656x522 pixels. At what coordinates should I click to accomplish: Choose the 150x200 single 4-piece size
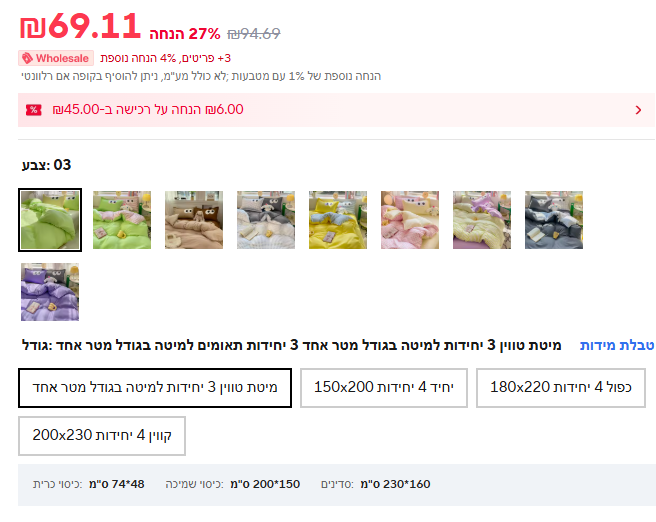coord(384,388)
